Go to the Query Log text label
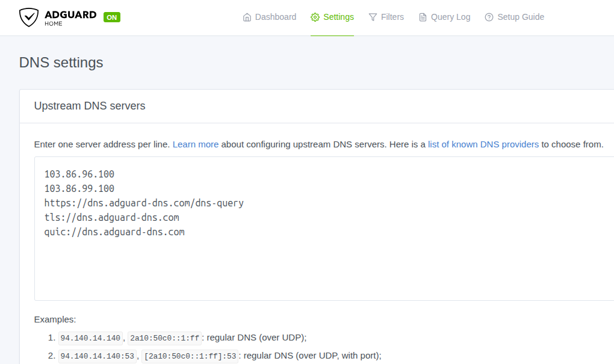This screenshot has height=364, width=614. tap(450, 17)
